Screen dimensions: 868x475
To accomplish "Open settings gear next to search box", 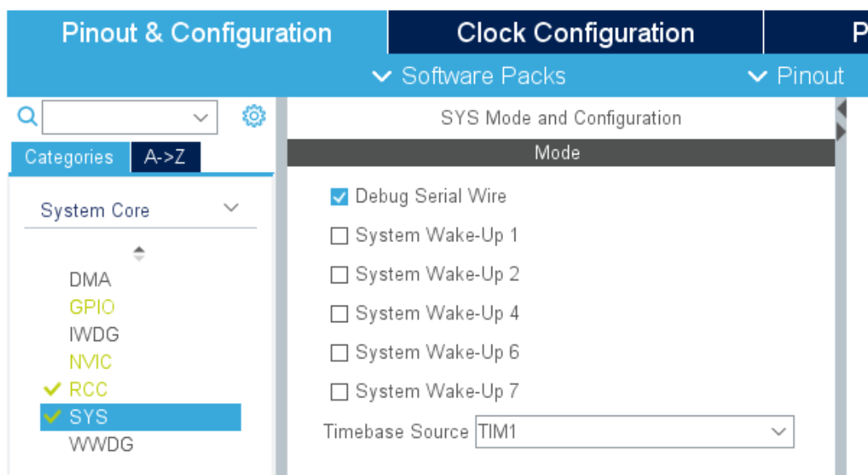I will pos(254,116).
